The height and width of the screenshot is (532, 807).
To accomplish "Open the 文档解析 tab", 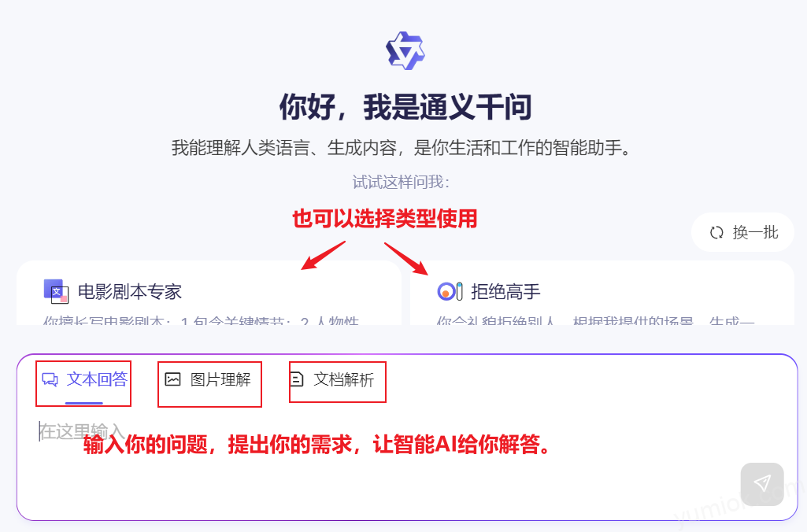I will coord(332,379).
